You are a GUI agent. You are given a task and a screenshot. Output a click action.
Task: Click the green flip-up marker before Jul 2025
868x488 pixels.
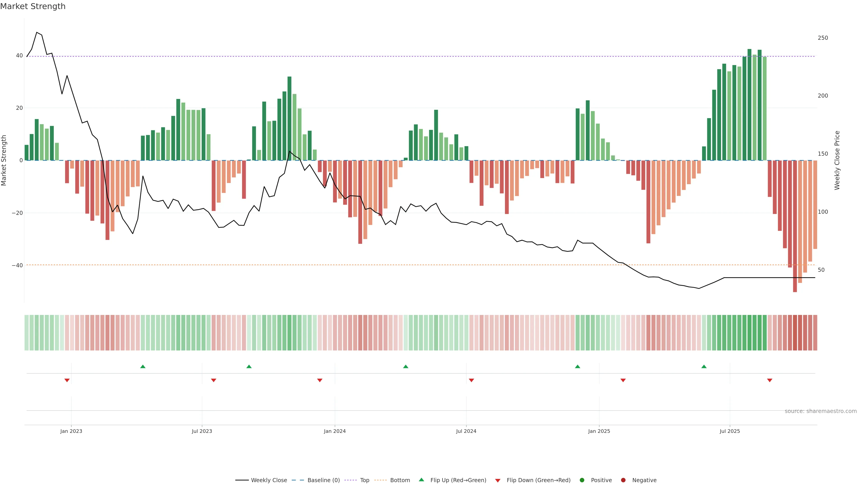pyautogui.click(x=704, y=366)
